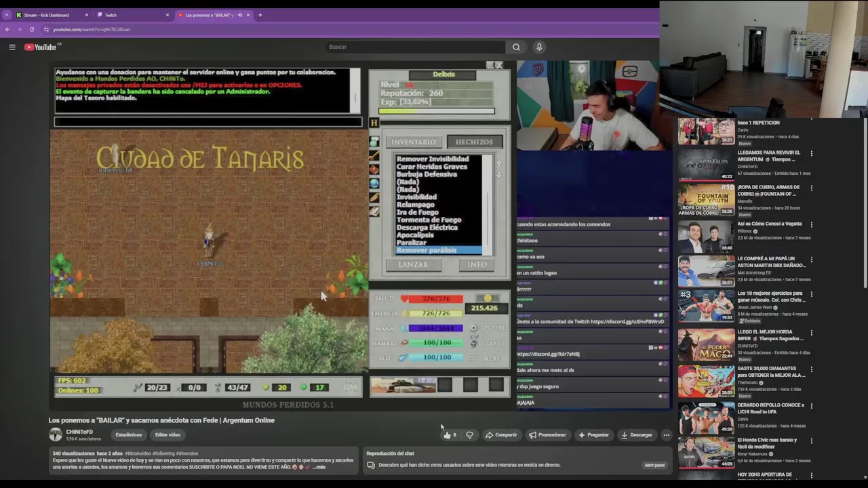868x488 pixels.
Task: Download the video with Descargar
Action: point(636,435)
